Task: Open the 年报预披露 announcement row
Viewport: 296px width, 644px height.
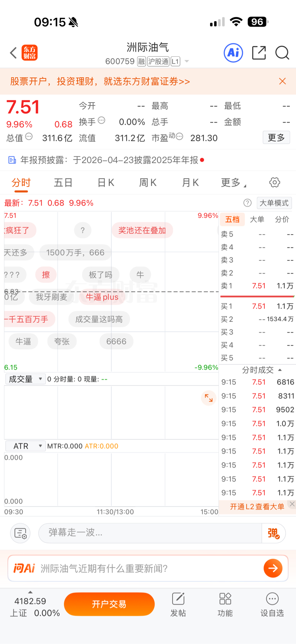Action: (148, 160)
